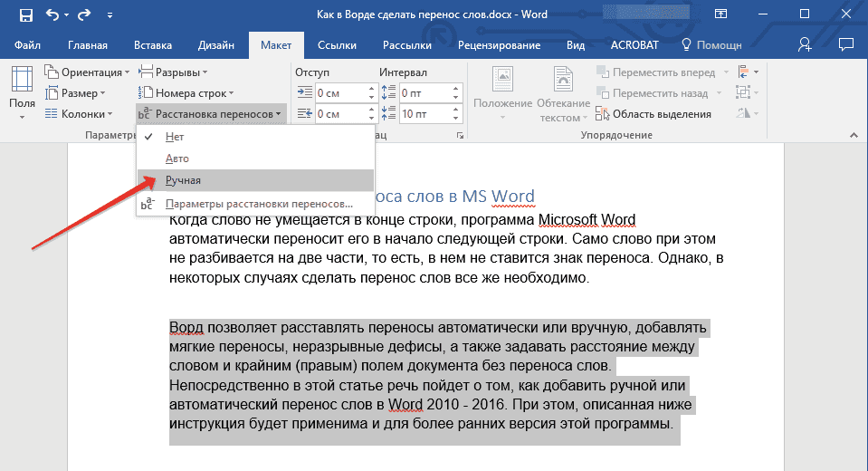Click the share user icon
The width and height of the screenshot is (868, 471).
pos(805,45)
